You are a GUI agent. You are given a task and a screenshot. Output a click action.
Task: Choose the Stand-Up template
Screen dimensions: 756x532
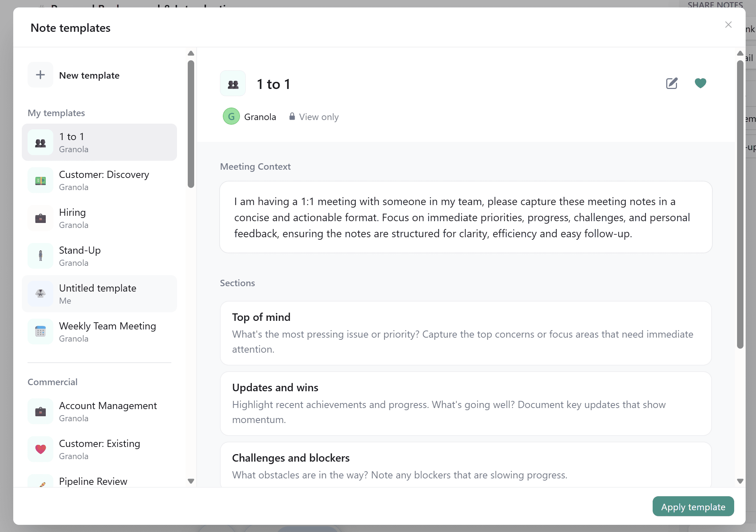(x=99, y=256)
